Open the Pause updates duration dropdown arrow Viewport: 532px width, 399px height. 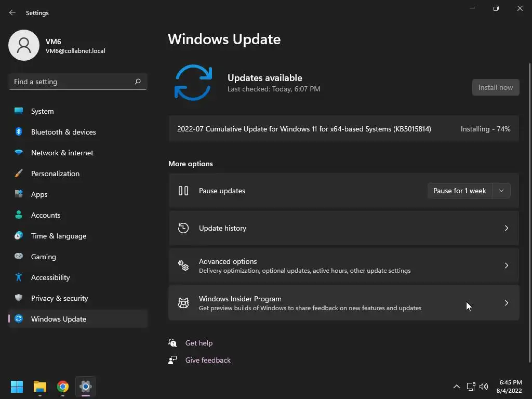[501, 191]
